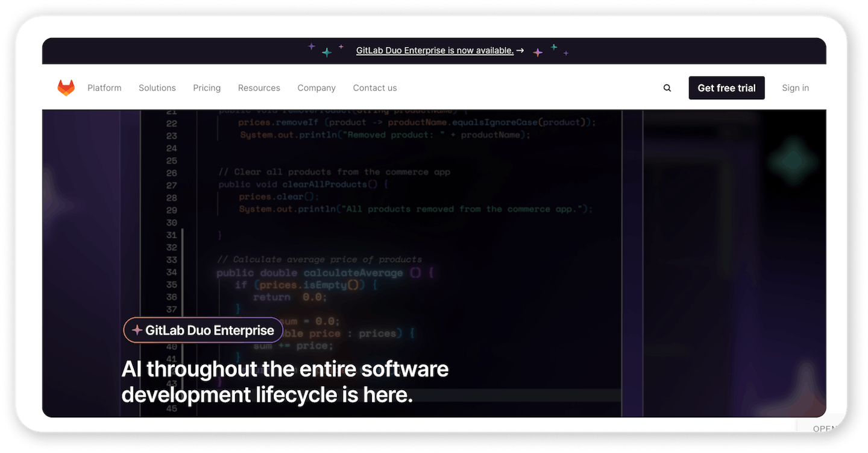The height and width of the screenshot is (453, 868).
Task: Click the arrow icon after the banner announcement
Action: [520, 50]
